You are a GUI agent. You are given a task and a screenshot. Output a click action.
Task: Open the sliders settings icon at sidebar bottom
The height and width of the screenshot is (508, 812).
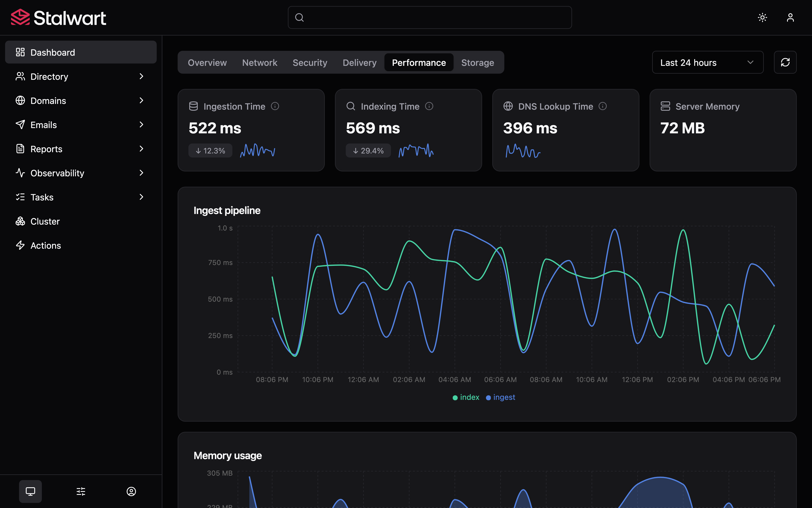click(81, 491)
